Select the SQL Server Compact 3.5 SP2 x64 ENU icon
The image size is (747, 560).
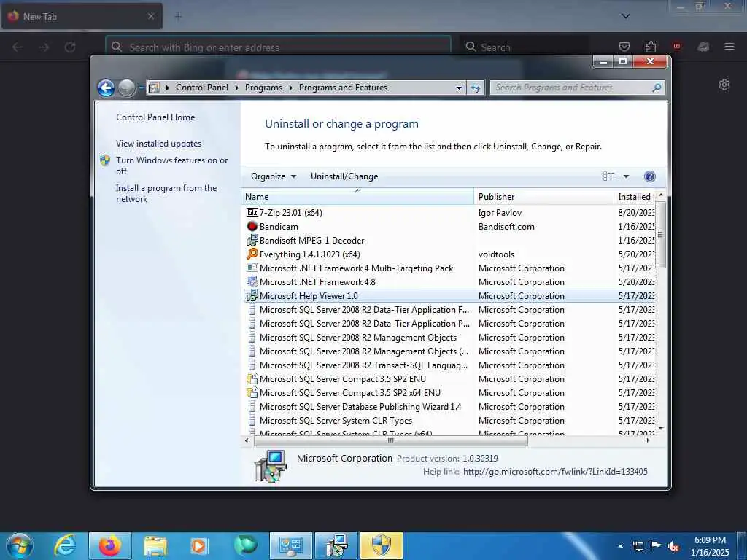coord(252,393)
